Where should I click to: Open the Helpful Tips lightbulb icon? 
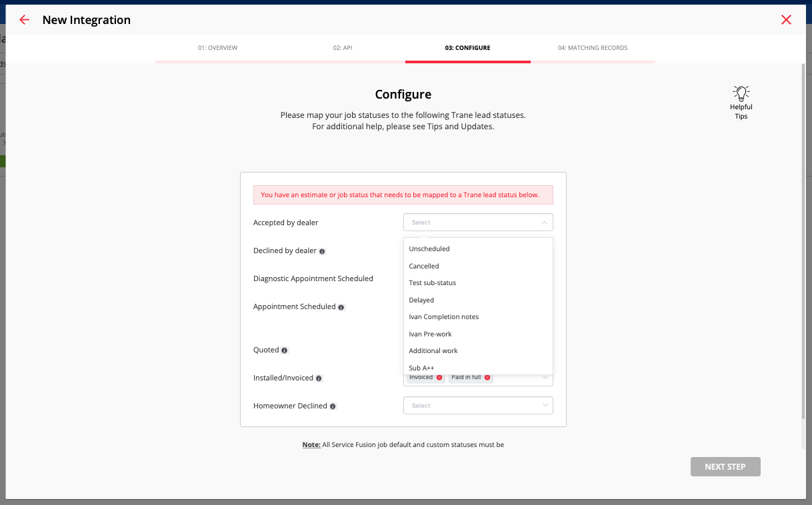(741, 93)
